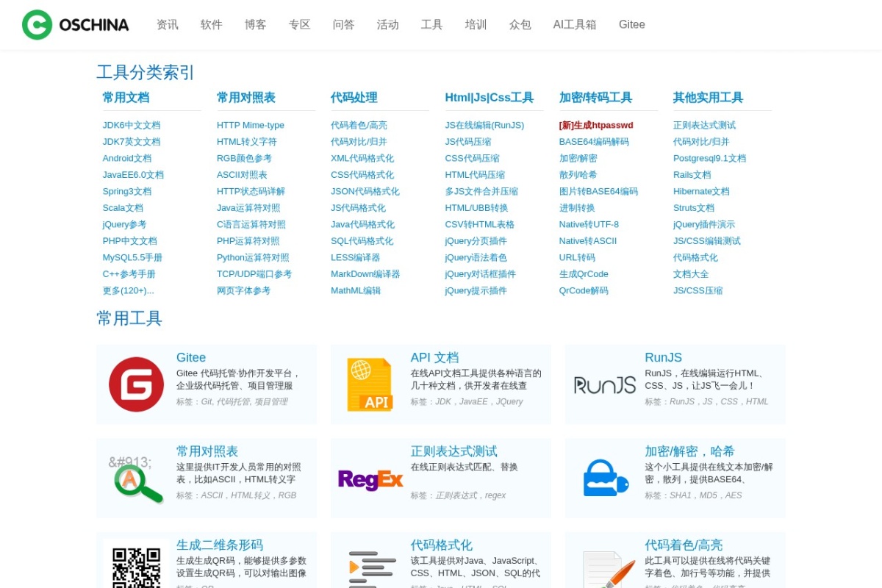Image resolution: width=882 pixels, height=588 pixels.
Task: Select the RegEx tool icon
Action: click(370, 480)
